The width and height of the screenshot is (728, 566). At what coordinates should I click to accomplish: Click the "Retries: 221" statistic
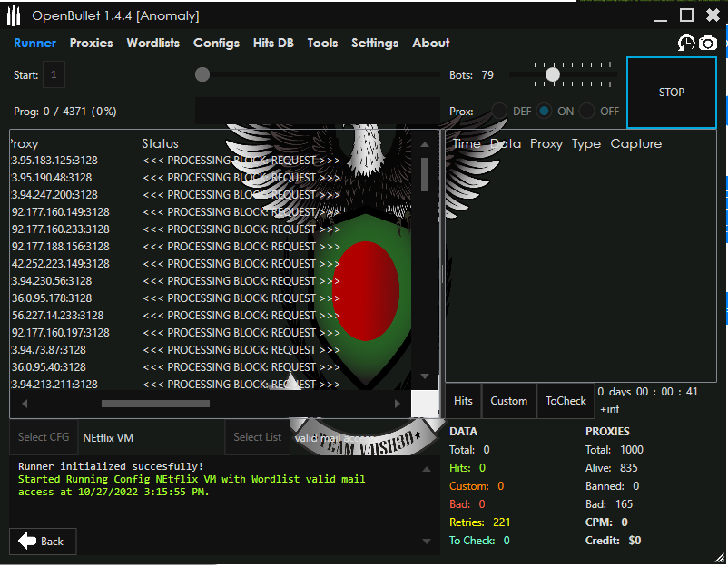[x=479, y=522]
